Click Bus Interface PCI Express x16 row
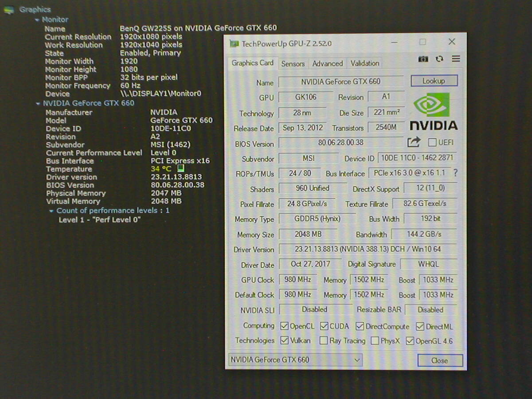532x399 pixels. (x=128, y=161)
